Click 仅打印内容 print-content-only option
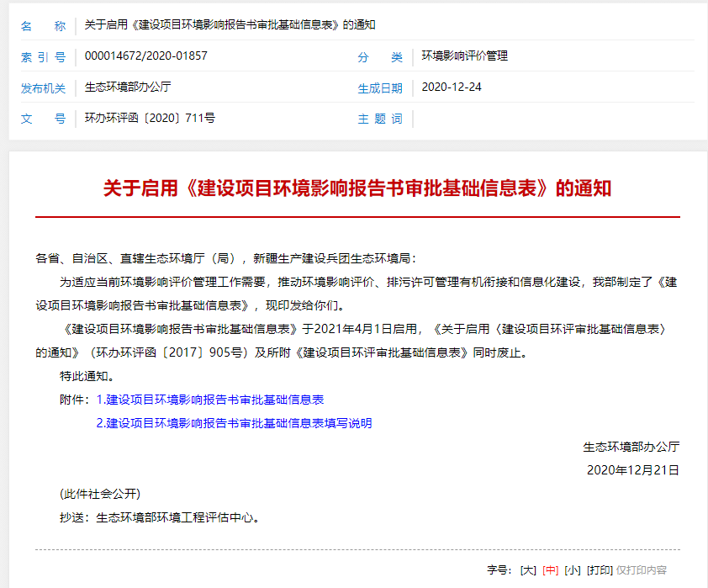The image size is (708, 588). (x=641, y=569)
